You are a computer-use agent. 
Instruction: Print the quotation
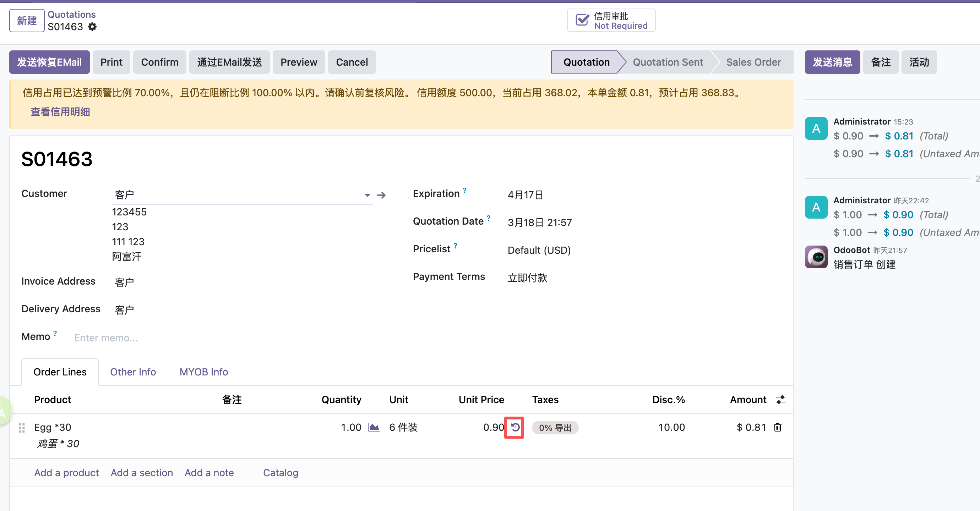click(111, 62)
